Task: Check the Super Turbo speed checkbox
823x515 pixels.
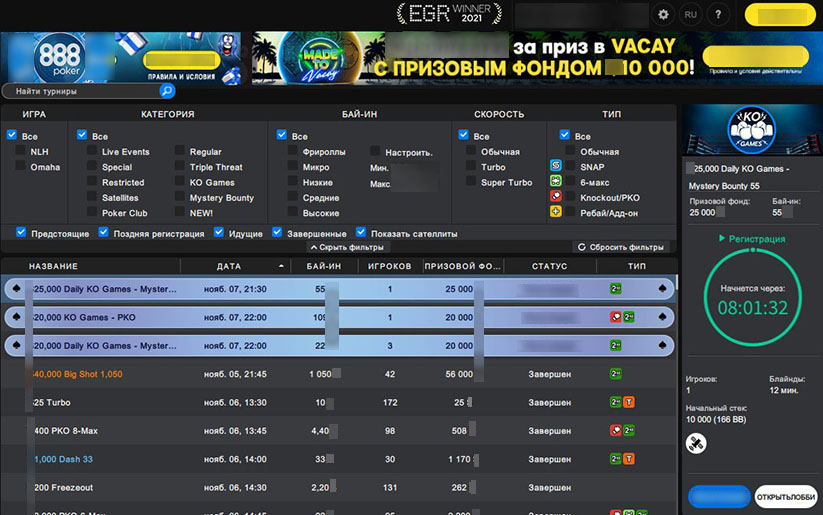Action: (x=471, y=181)
